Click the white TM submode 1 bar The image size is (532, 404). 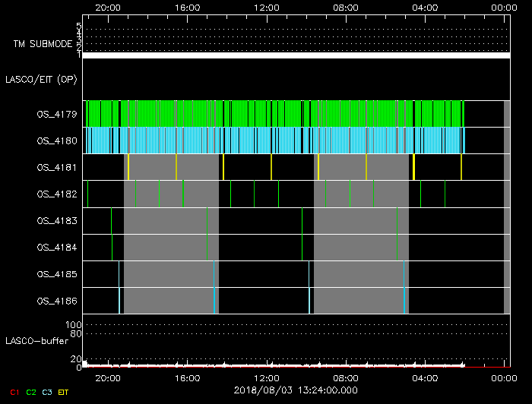[296, 55]
